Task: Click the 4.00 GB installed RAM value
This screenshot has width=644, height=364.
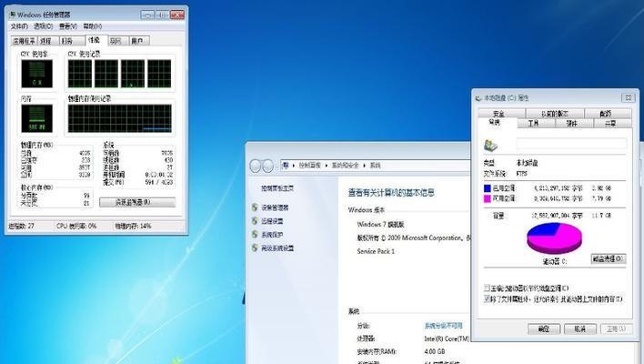Action: (435, 351)
